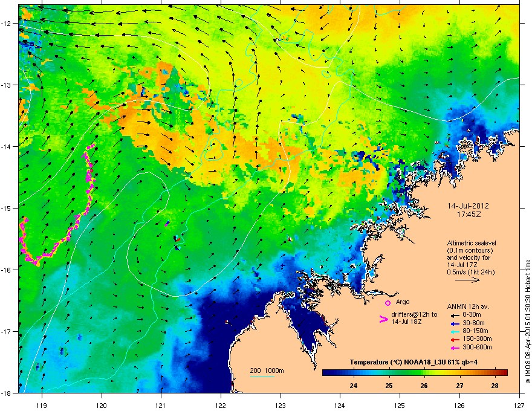Click the magenta Argo circle symbol in legend

click(x=388, y=303)
